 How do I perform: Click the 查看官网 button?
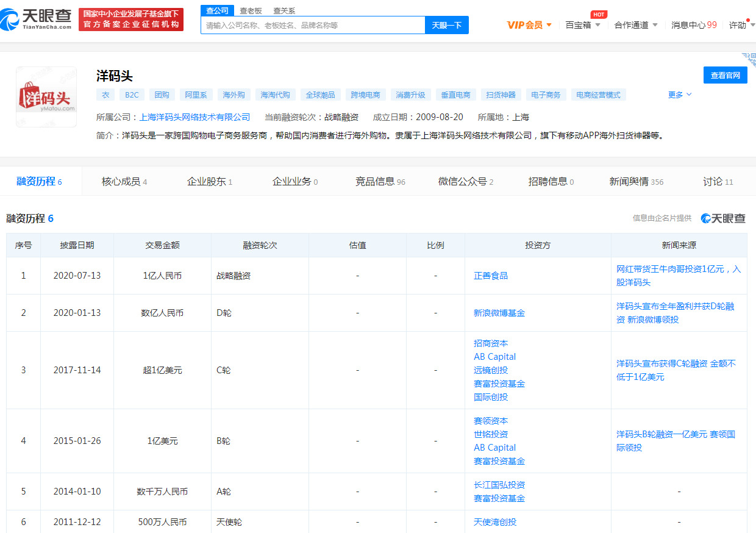point(725,75)
